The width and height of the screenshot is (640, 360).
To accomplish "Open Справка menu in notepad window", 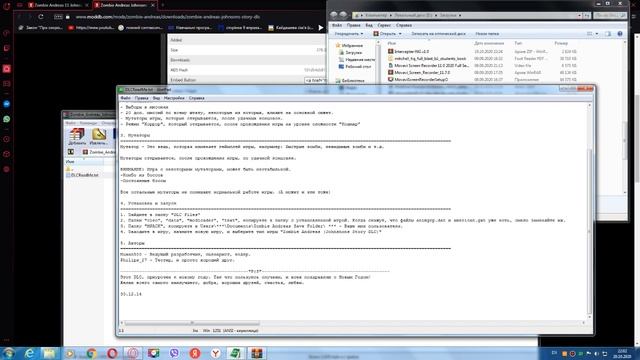I will point(197,98).
